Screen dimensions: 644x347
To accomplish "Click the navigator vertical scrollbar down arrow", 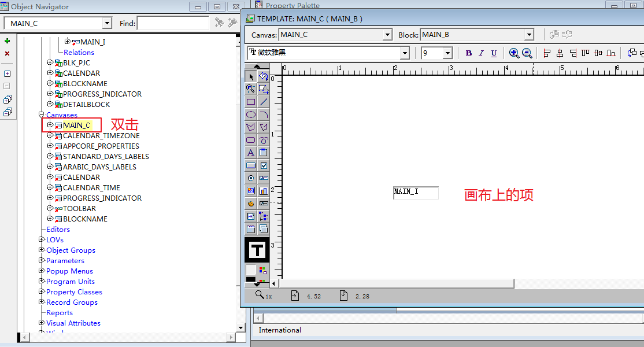I will [x=241, y=327].
